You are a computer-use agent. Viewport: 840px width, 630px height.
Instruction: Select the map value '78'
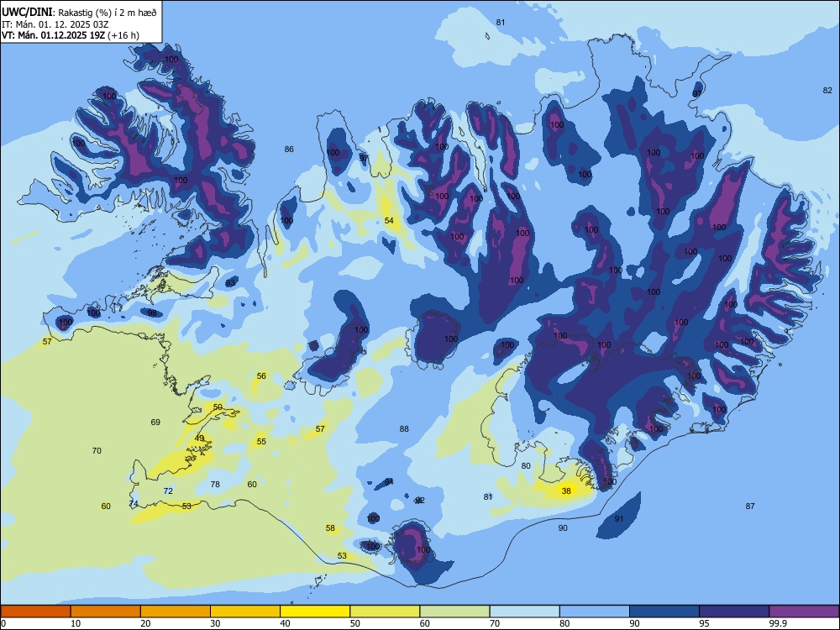click(215, 485)
